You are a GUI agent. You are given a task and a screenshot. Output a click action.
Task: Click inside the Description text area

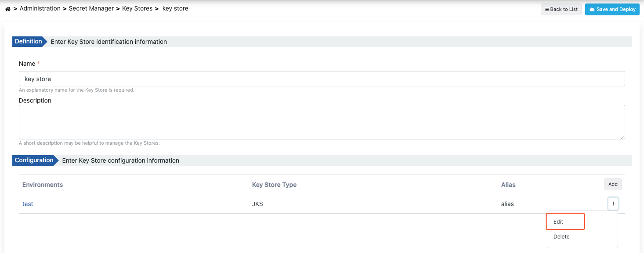(x=322, y=122)
